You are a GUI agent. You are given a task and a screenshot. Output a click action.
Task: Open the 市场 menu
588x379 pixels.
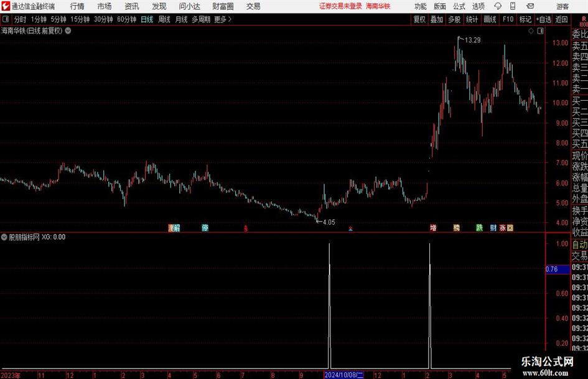[x=105, y=6]
